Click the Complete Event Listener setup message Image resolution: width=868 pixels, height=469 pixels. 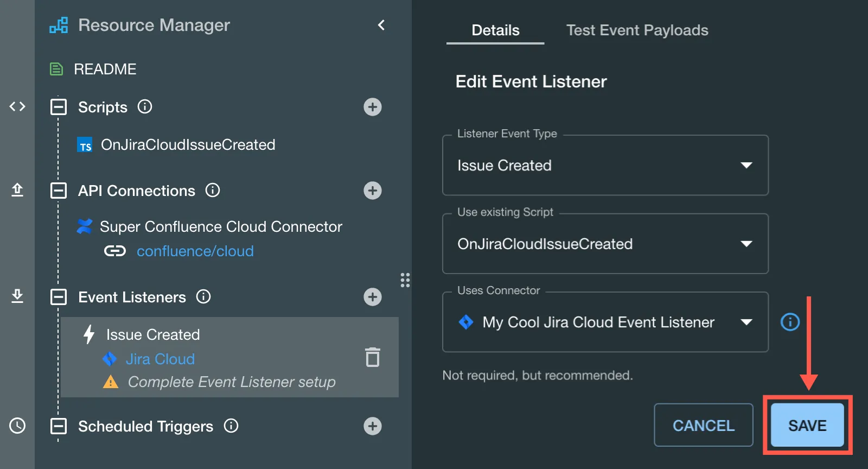pos(232,382)
